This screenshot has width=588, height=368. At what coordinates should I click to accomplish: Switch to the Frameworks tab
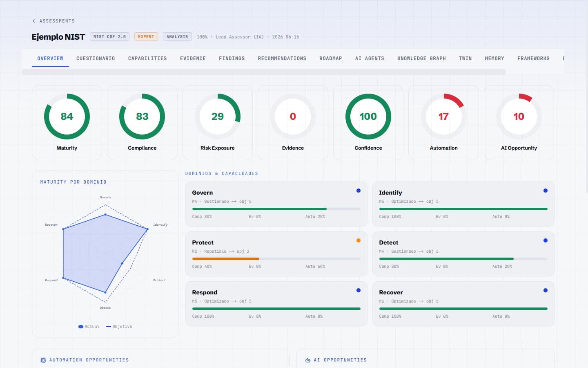pyautogui.click(x=533, y=58)
